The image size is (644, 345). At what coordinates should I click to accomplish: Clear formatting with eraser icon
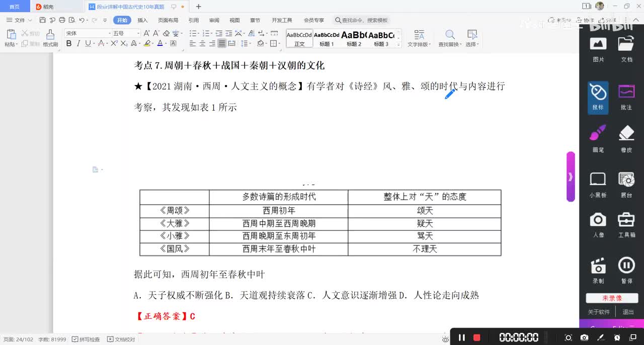pyautogui.click(x=166, y=33)
